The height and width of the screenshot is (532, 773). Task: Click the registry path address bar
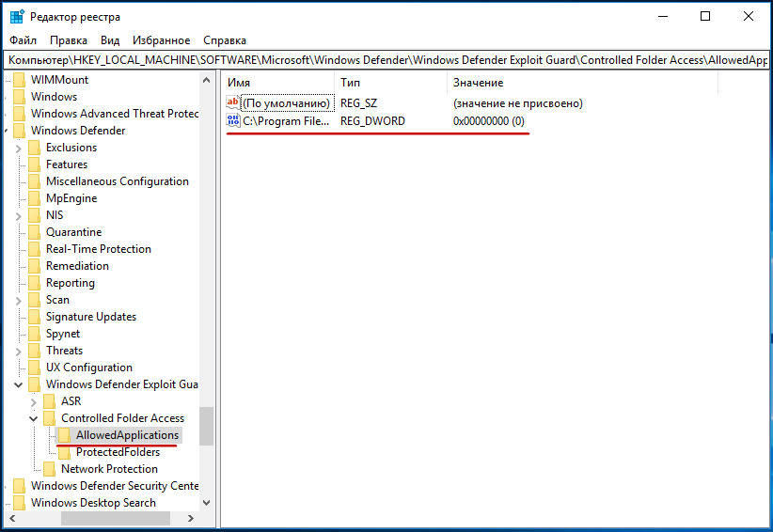click(386, 60)
